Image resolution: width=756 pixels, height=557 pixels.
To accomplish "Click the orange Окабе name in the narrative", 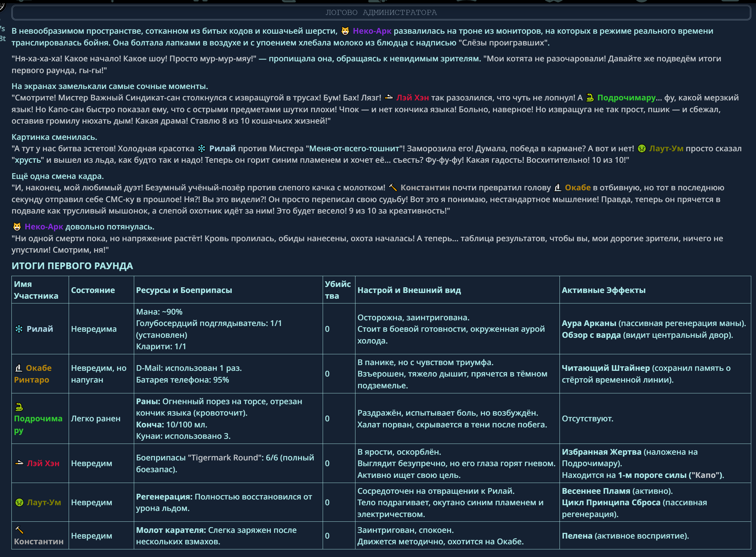I will point(578,188).
